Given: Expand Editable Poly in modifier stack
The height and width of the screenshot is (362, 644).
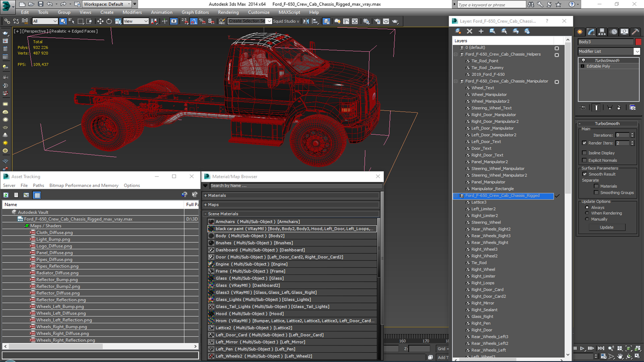Looking at the screenshot, I should (x=583, y=66).
